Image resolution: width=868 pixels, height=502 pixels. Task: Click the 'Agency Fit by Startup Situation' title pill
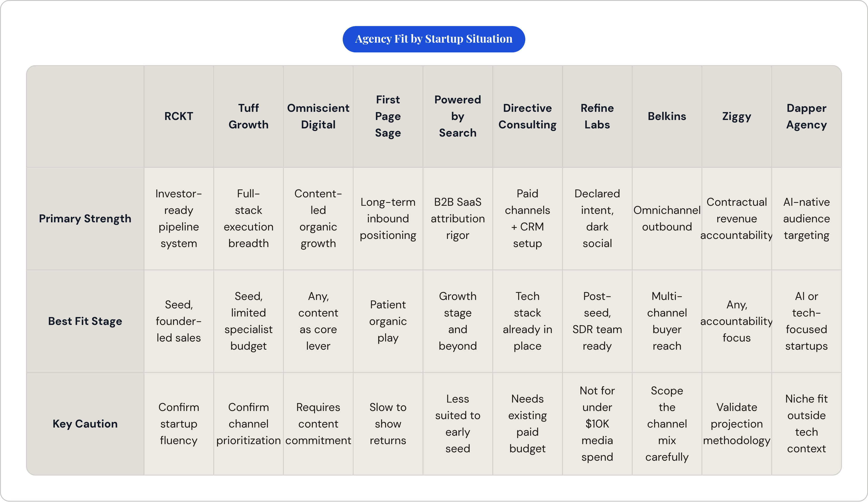tap(434, 39)
